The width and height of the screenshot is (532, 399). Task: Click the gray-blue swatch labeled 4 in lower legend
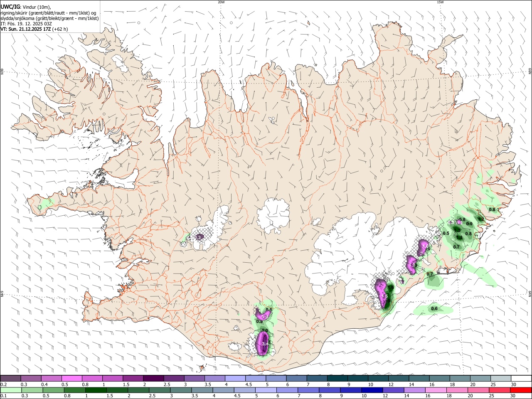click(223, 390)
